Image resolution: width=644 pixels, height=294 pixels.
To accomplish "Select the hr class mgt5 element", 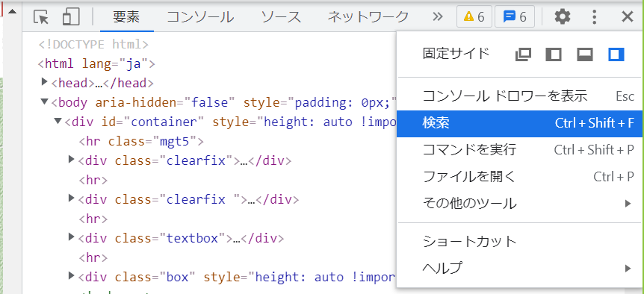I will (141, 142).
